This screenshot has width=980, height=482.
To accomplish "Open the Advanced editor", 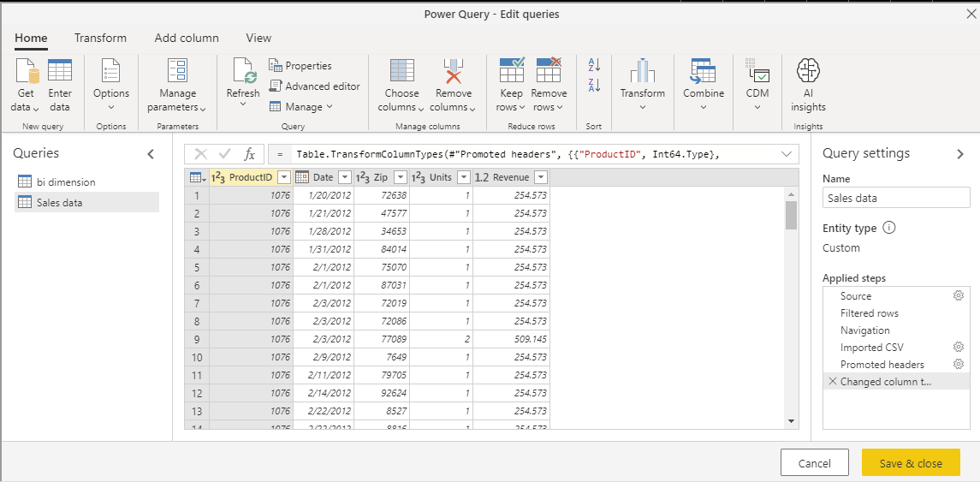I will (314, 86).
